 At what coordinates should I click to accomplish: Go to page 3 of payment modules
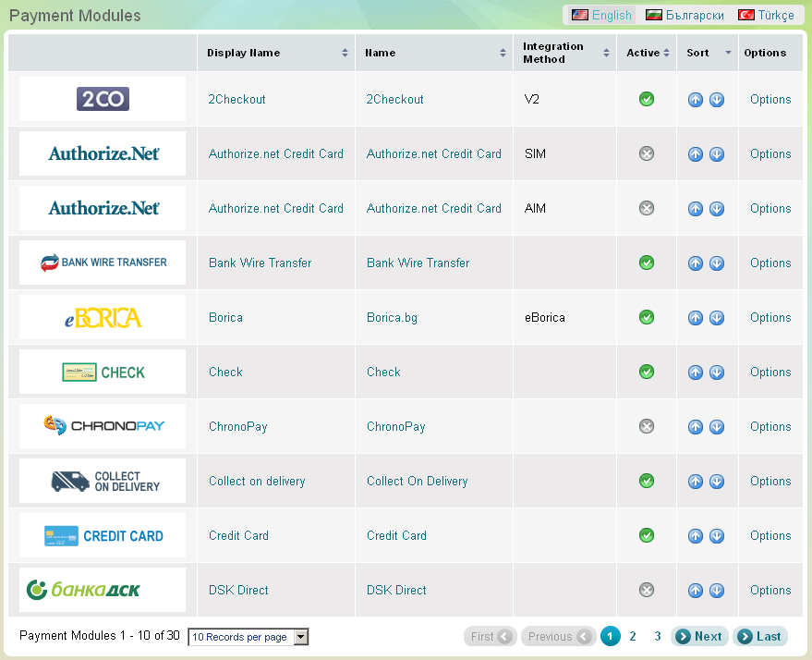(x=657, y=637)
